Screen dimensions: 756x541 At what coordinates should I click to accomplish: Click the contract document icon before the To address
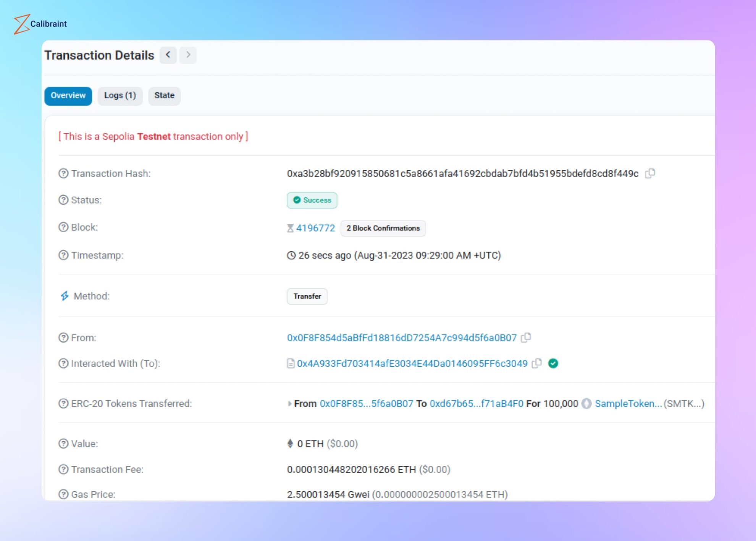click(x=290, y=363)
